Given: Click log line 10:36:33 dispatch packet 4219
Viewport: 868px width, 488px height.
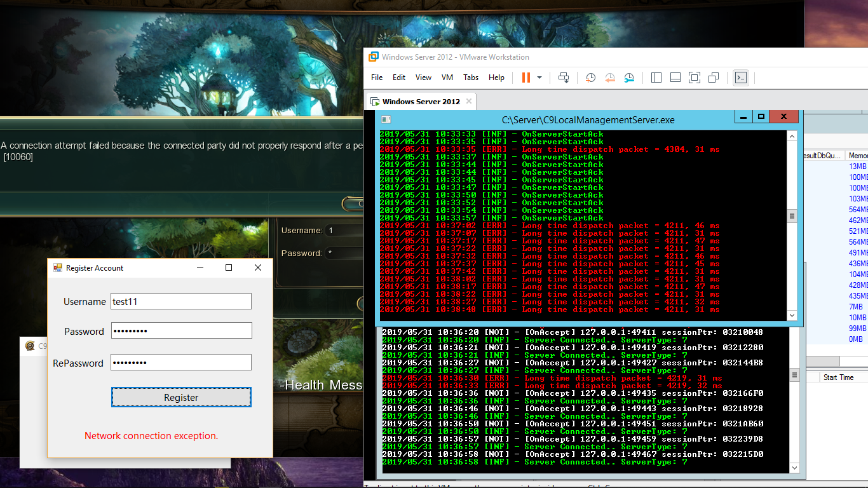Looking at the screenshot, I should (x=552, y=386).
